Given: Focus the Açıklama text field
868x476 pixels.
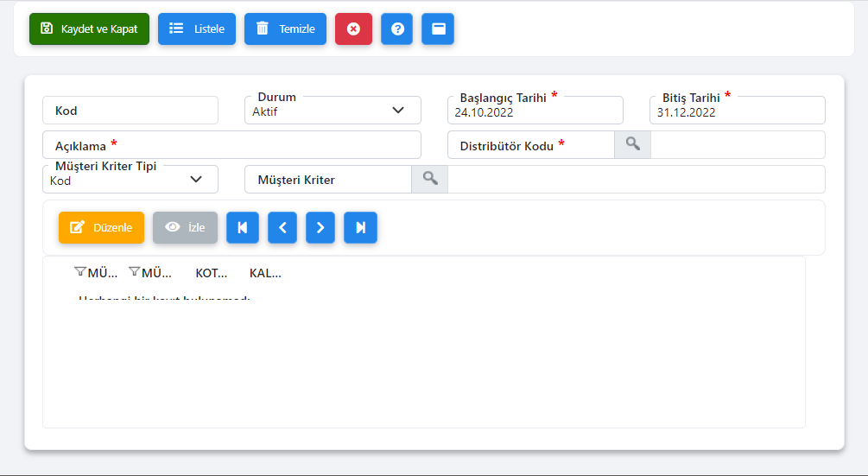Looking at the screenshot, I should coord(259,145).
